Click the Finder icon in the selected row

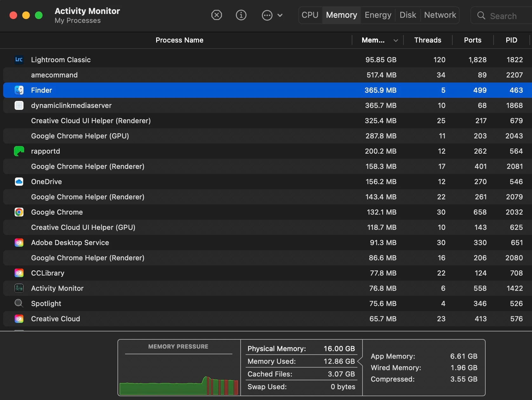[19, 90]
